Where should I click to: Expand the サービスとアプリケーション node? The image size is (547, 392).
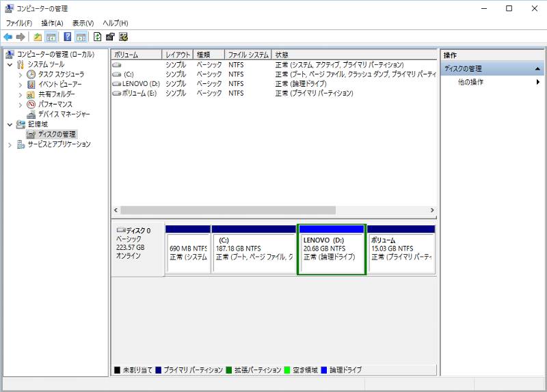10,145
